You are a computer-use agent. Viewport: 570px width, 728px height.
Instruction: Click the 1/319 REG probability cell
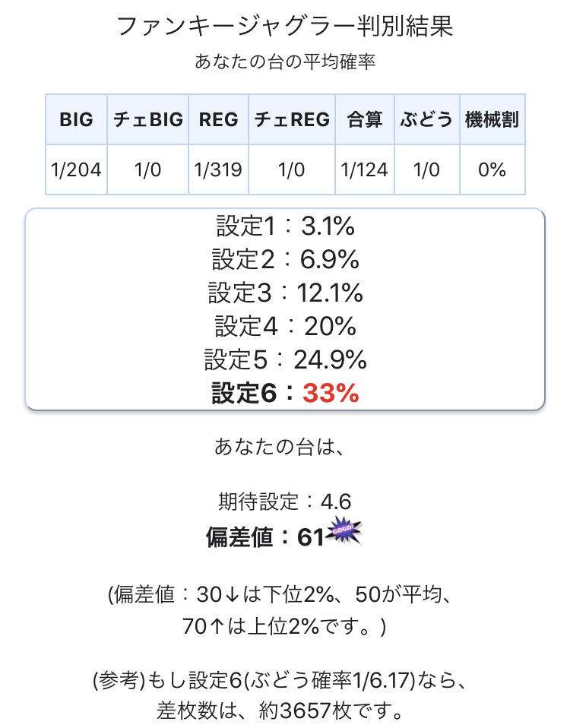point(219,169)
